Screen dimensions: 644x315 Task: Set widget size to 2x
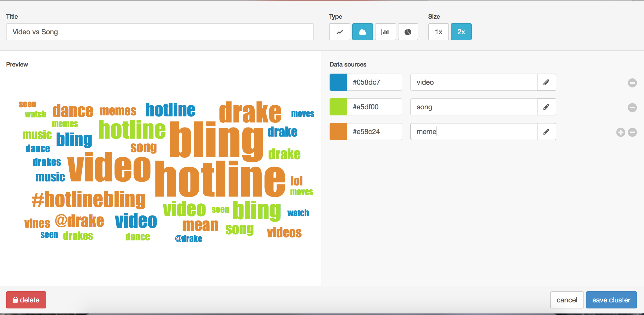[x=461, y=32]
